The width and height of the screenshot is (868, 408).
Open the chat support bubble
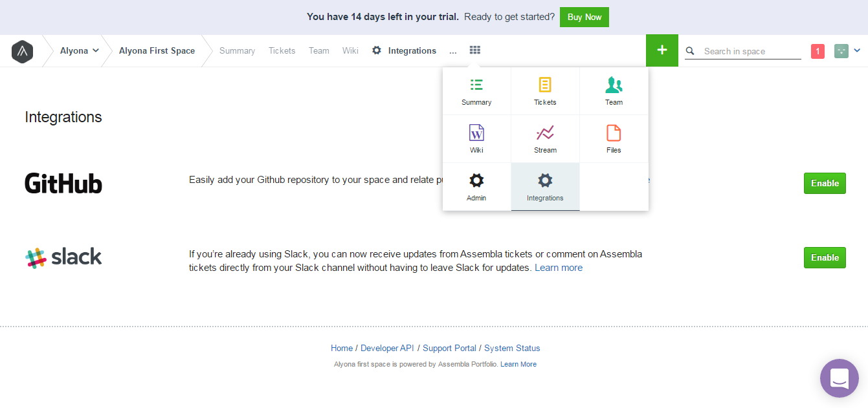(x=840, y=378)
